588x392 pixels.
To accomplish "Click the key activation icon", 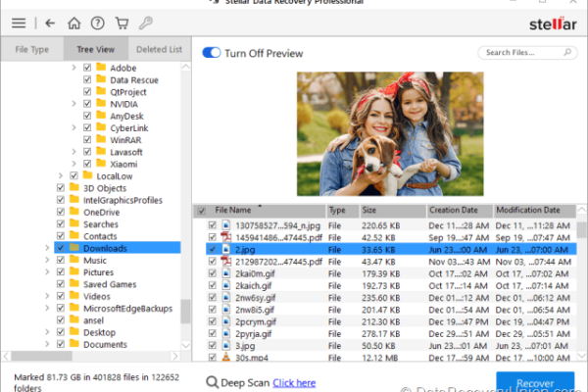I will [x=146, y=22].
